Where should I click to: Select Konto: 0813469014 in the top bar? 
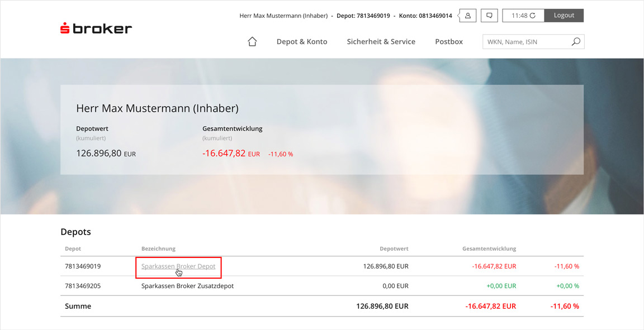pos(425,16)
